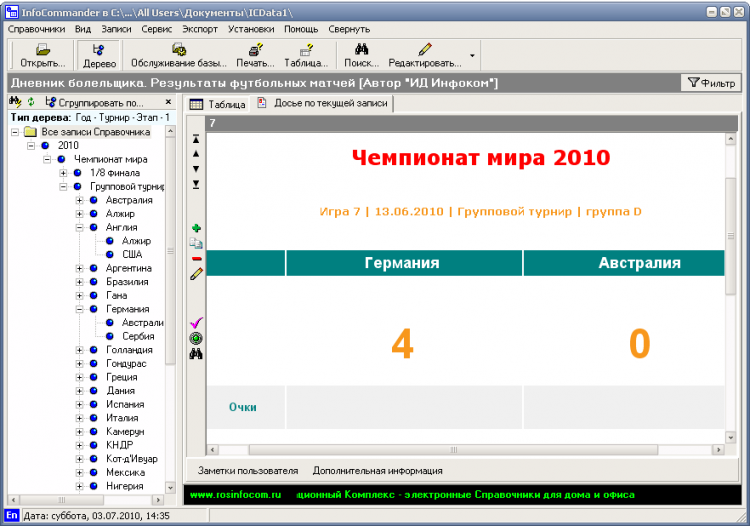Expand the 1/8 финала node
750x526 pixels.
tap(64, 173)
